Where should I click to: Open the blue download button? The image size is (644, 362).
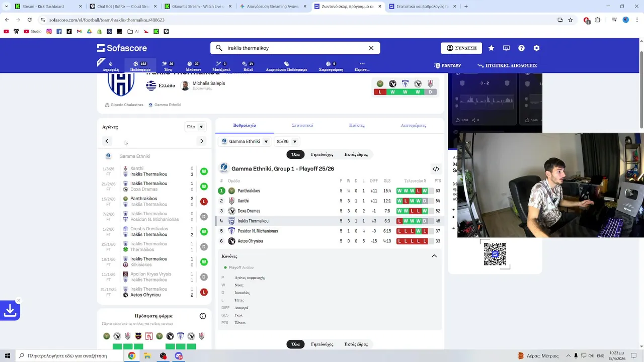click(10, 311)
